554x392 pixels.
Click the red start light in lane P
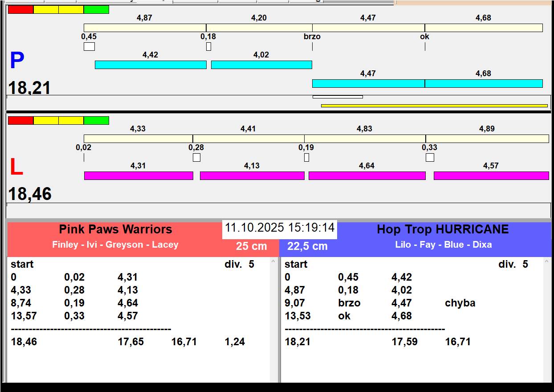tap(20, 9)
